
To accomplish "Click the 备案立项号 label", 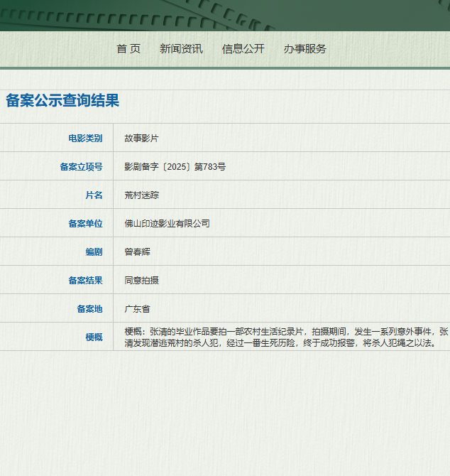I will click(81, 167).
